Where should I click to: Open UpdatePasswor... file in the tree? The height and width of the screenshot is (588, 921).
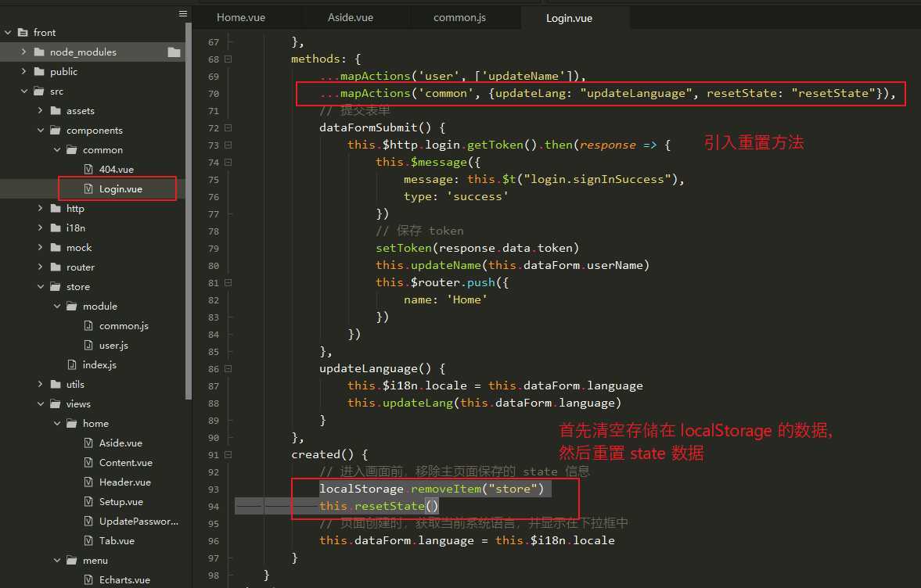click(x=139, y=521)
